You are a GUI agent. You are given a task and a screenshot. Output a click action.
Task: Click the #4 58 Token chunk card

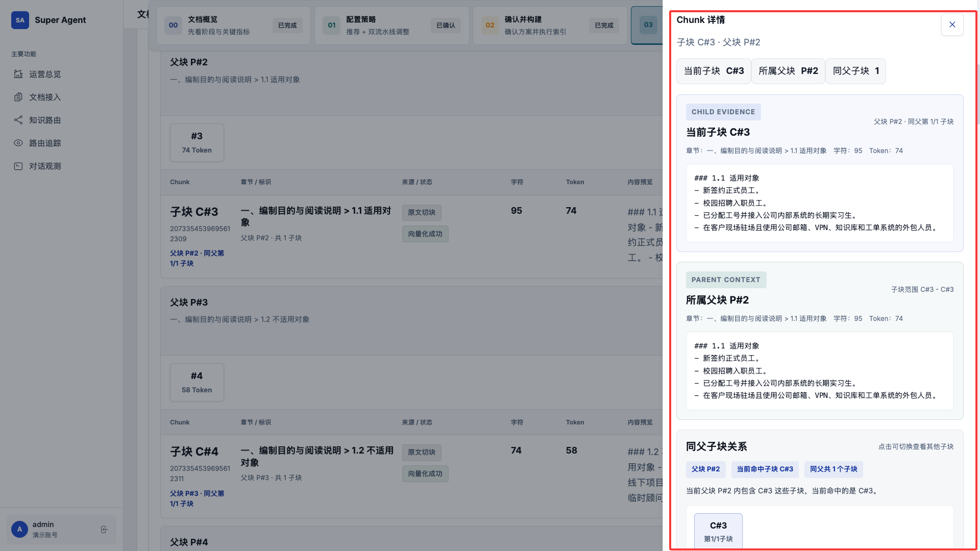click(x=197, y=382)
